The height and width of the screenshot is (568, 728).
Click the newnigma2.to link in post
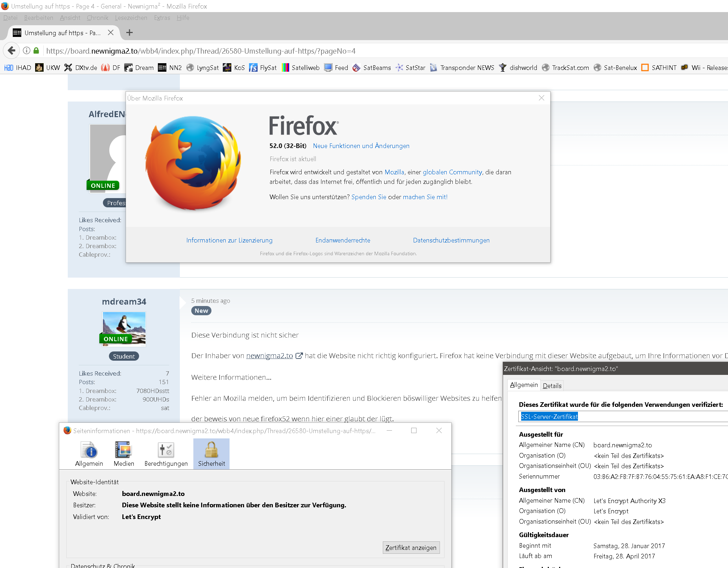point(269,356)
